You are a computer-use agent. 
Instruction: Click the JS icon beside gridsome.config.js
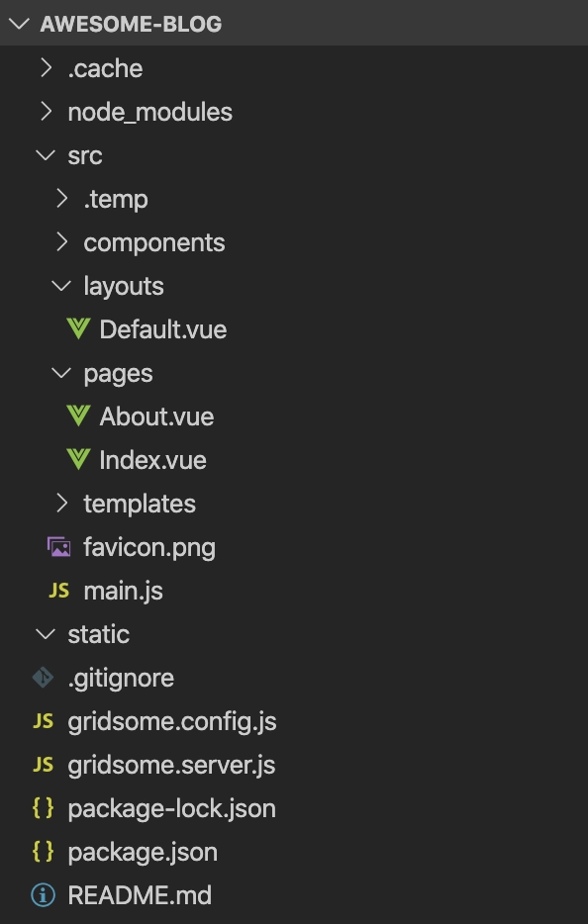tap(42, 721)
